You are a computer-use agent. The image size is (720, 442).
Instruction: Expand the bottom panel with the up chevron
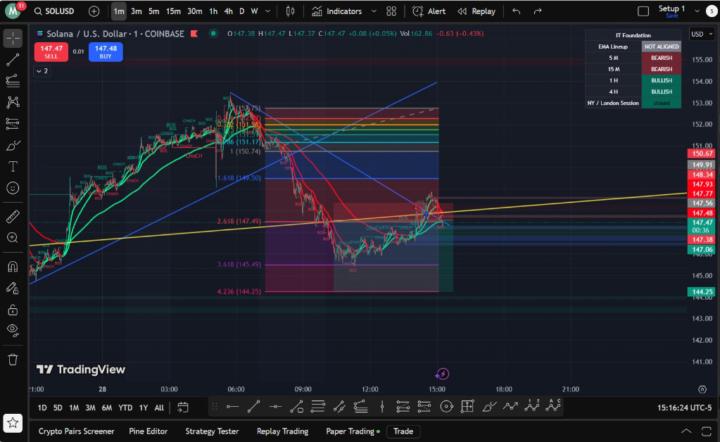686,431
